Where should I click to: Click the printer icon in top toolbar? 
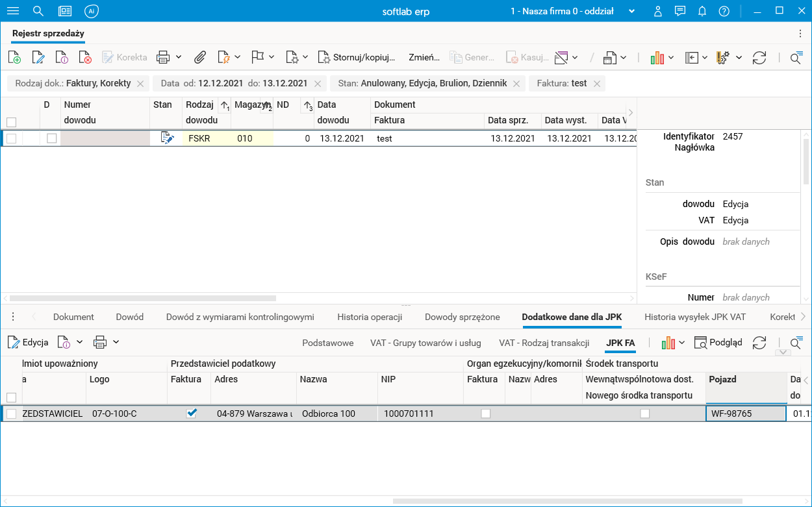pos(163,58)
